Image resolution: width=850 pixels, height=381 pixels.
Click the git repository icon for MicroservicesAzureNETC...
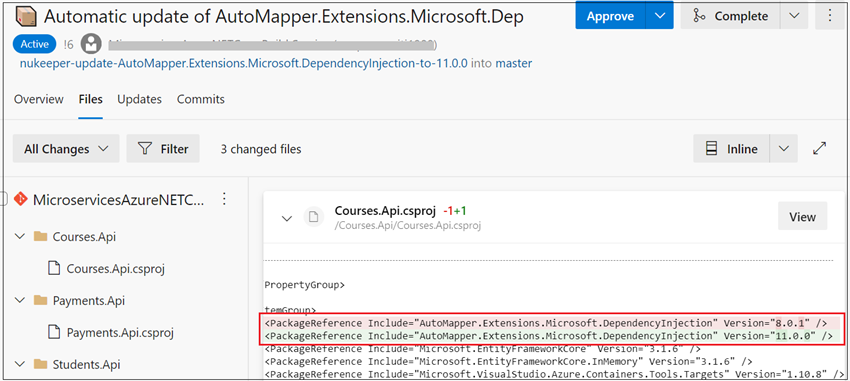point(21,199)
